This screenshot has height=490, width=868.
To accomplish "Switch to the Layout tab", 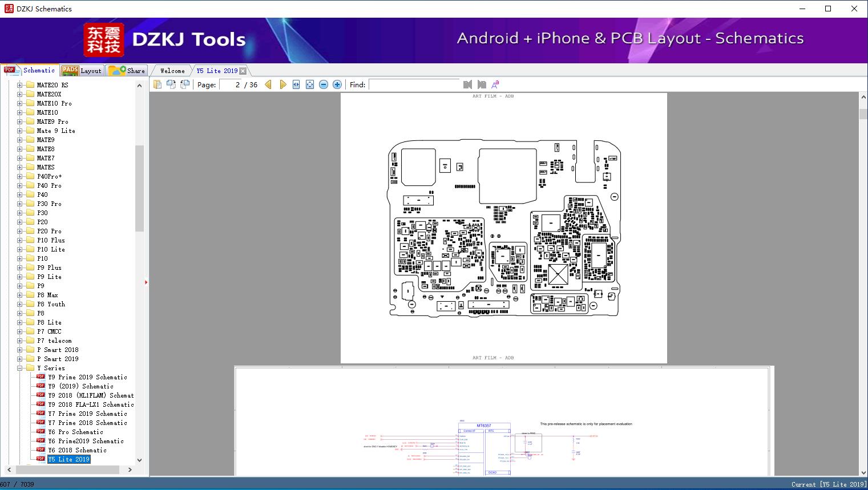I will click(82, 71).
